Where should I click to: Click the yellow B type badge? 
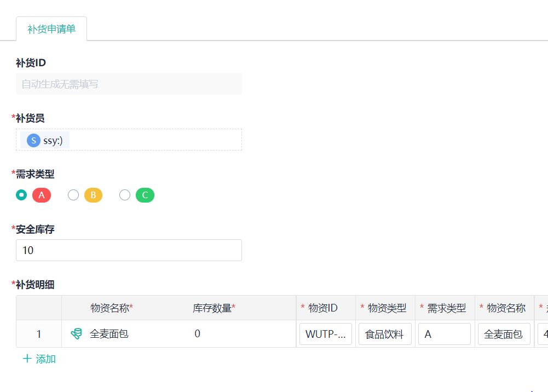point(93,195)
